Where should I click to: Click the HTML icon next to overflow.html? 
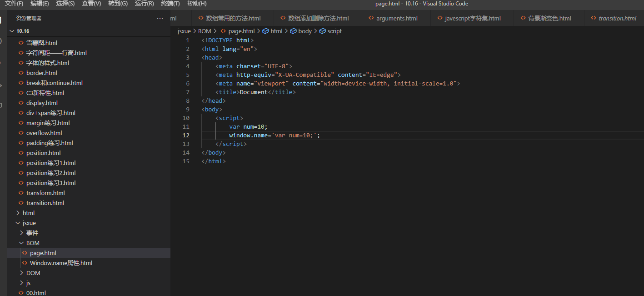21,133
